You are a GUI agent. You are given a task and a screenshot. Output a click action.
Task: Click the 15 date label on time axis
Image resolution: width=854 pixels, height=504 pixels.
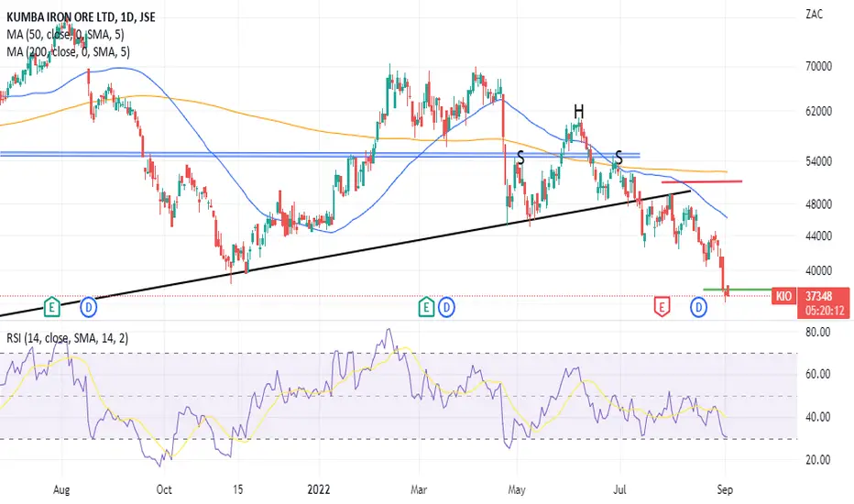(x=237, y=489)
